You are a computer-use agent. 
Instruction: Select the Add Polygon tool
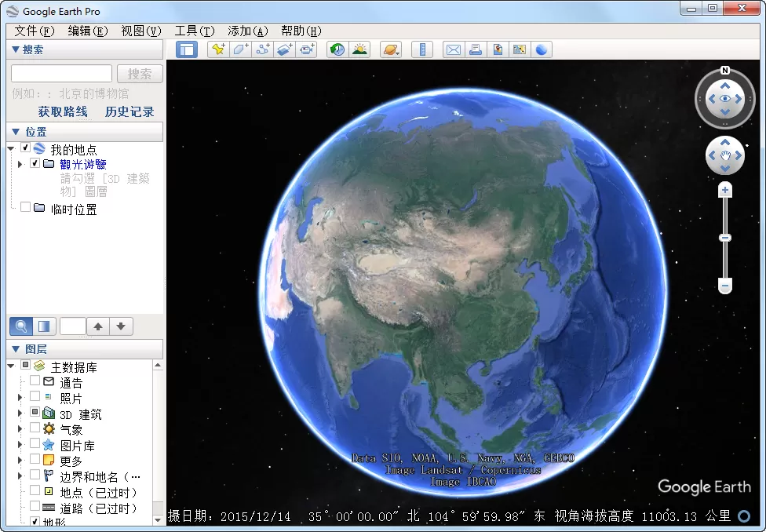click(x=239, y=49)
